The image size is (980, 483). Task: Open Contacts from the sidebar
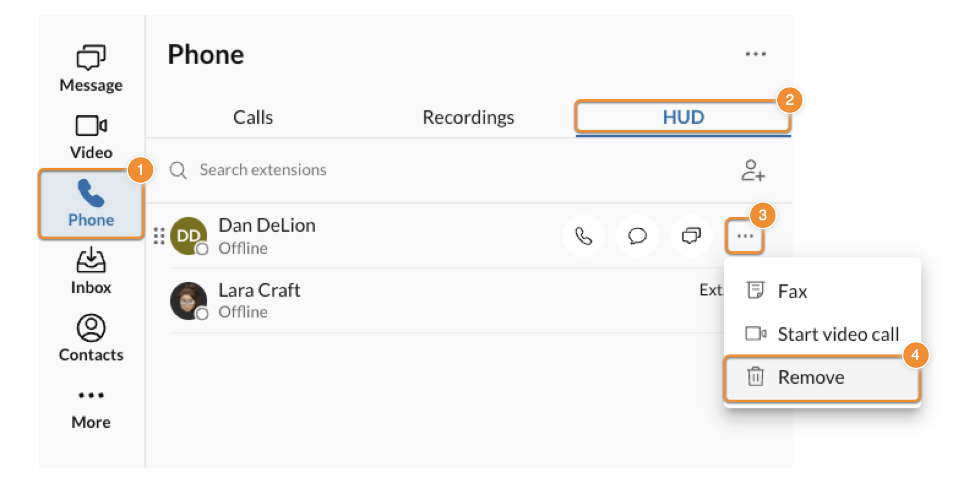(x=91, y=338)
